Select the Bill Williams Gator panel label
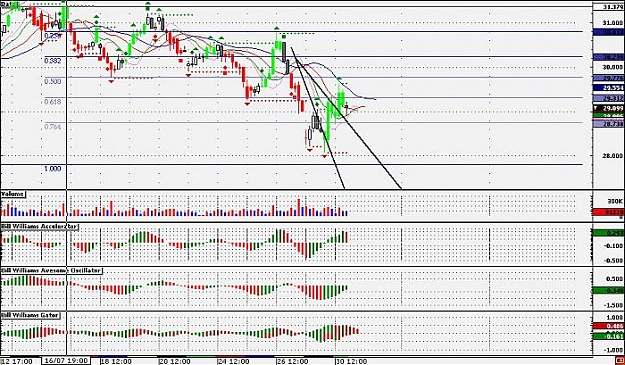 click(x=30, y=315)
